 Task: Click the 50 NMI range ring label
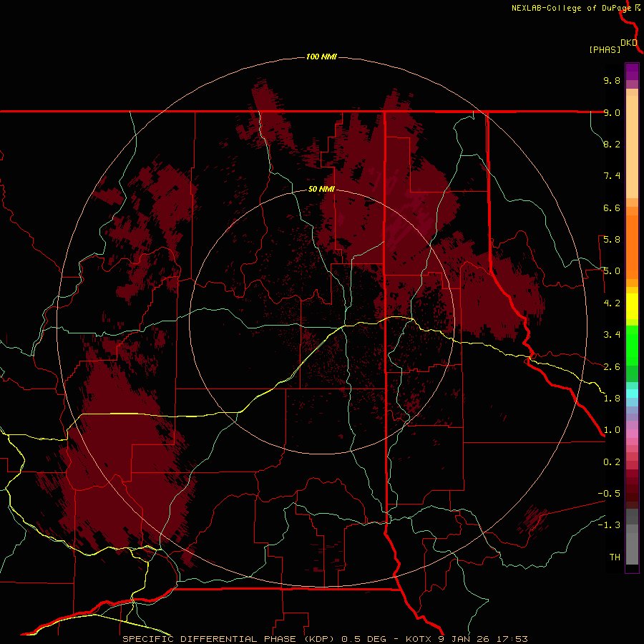click(321, 189)
